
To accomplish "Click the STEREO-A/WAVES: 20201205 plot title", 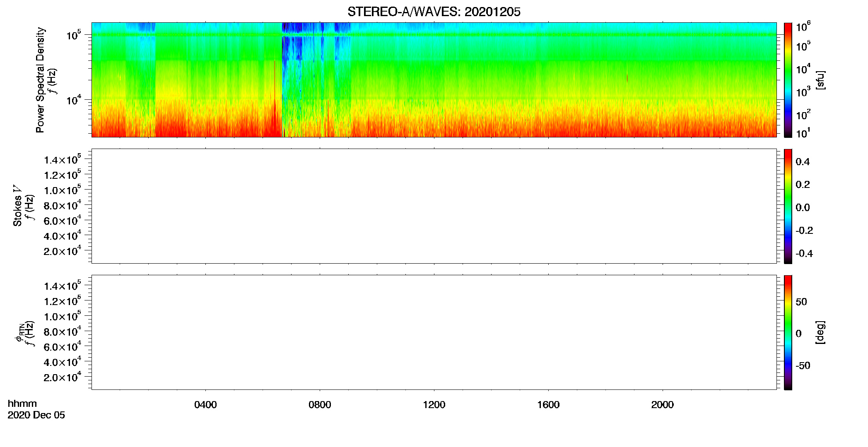I will pos(434,12).
